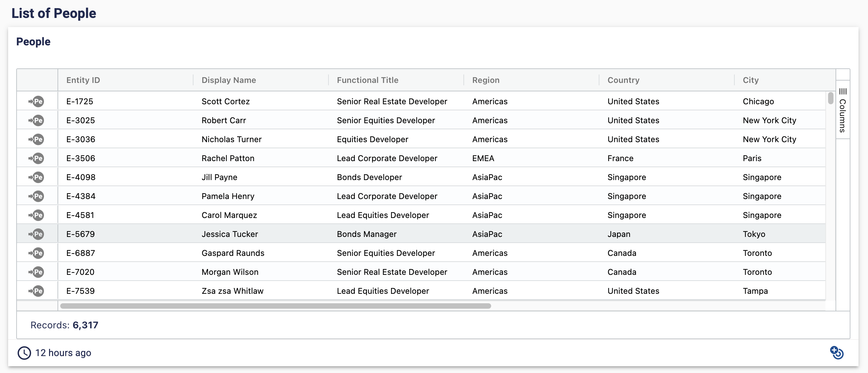This screenshot has height=373, width=868.
Task: Click Senior Real Estate Developer for Scott Cortez
Action: pyautogui.click(x=392, y=101)
